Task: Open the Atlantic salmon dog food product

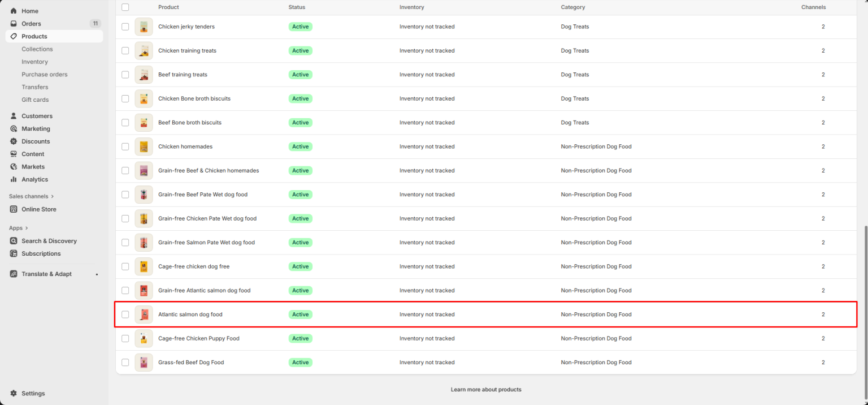Action: coord(190,314)
